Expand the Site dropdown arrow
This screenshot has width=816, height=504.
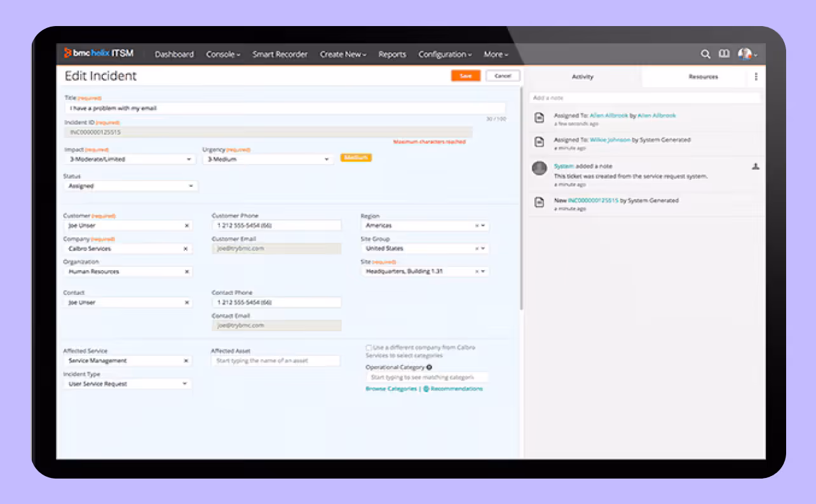click(x=484, y=271)
